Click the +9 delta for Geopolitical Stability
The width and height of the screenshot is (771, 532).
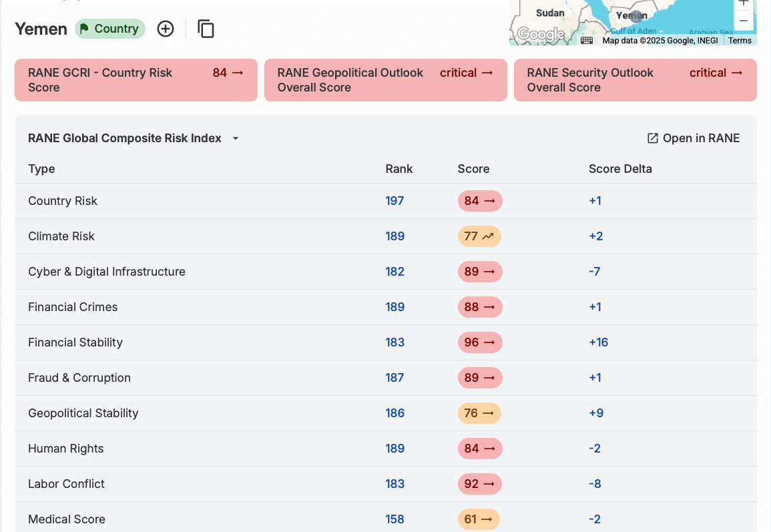tap(597, 413)
